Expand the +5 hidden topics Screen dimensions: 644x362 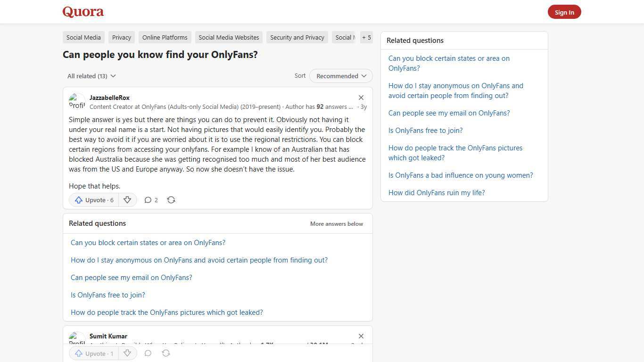(366, 37)
